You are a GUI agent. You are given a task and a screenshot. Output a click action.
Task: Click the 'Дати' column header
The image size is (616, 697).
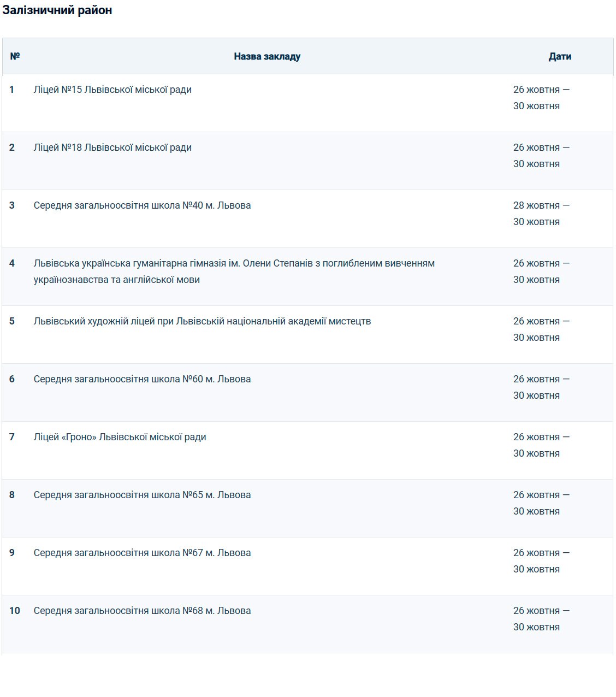tap(560, 56)
